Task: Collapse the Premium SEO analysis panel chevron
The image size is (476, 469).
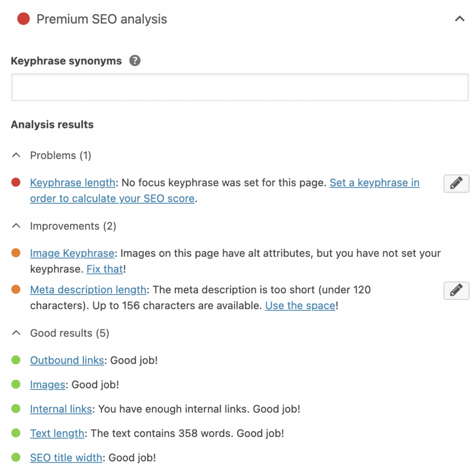Action: click(x=459, y=19)
